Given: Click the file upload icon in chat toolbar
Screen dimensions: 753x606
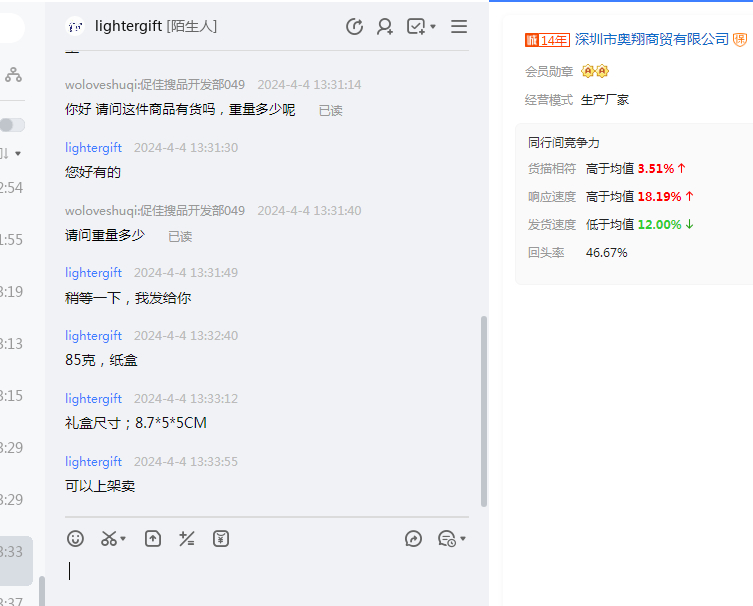Looking at the screenshot, I should click(x=153, y=539).
